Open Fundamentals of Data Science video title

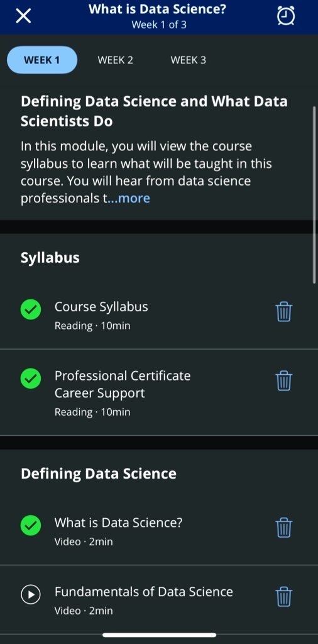click(144, 592)
